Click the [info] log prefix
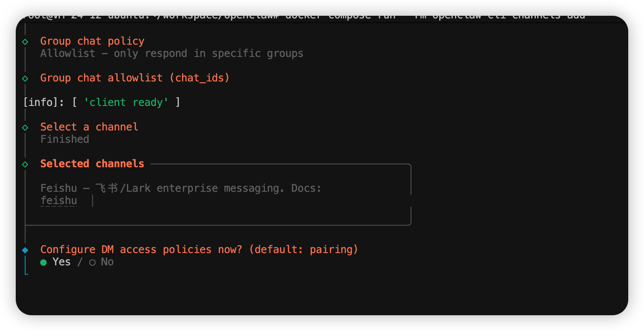644x331 pixels. [43, 102]
